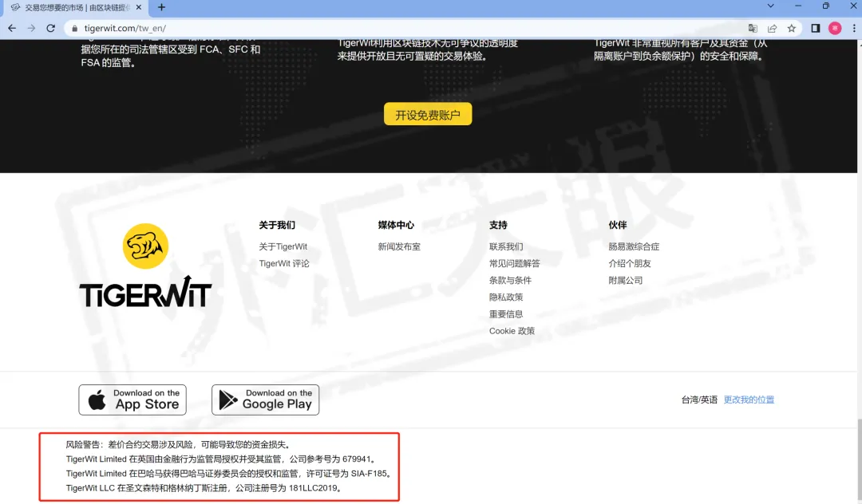The width and height of the screenshot is (862, 504).
Task: Click the line with license SIA-F185
Action: [x=229, y=473]
